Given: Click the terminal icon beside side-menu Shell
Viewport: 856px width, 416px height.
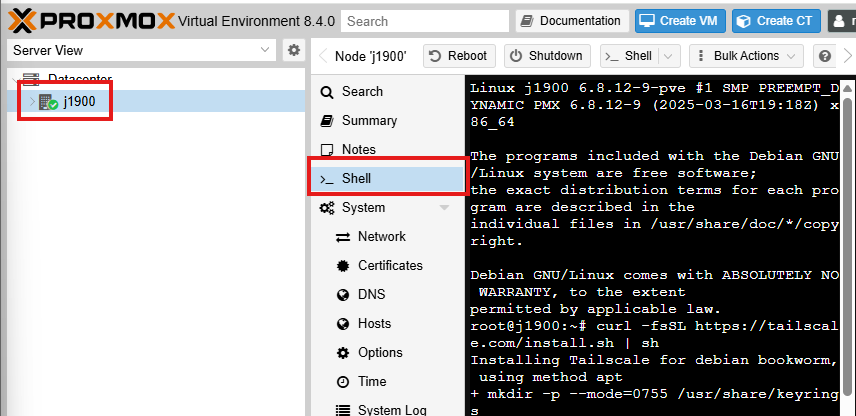Looking at the screenshot, I should click(326, 179).
